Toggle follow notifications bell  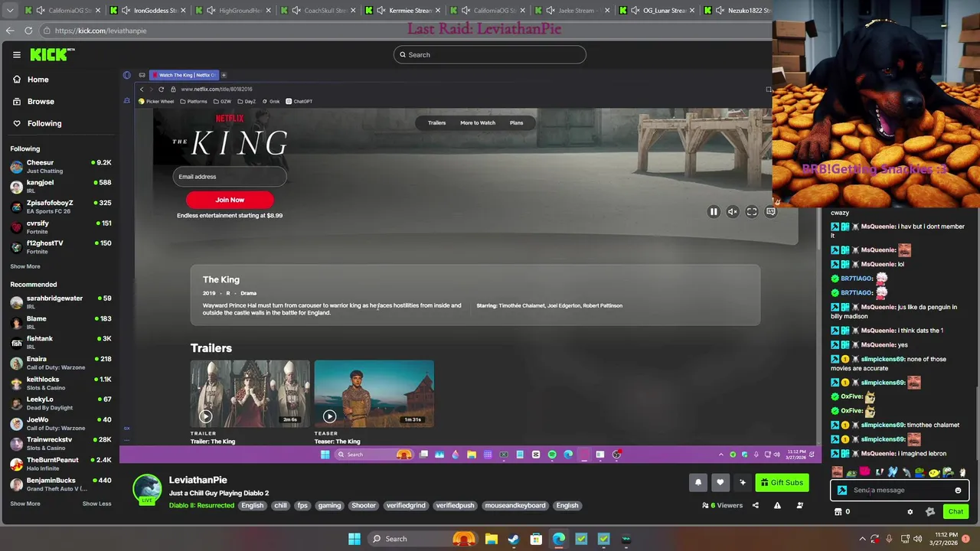698,482
